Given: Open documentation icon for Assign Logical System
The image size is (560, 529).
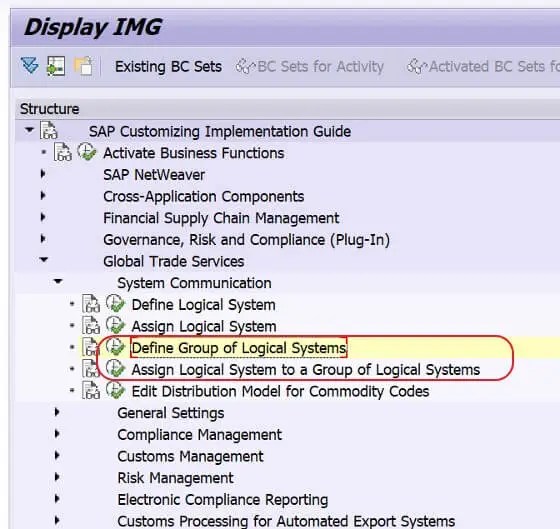Looking at the screenshot, I should click(x=91, y=326).
